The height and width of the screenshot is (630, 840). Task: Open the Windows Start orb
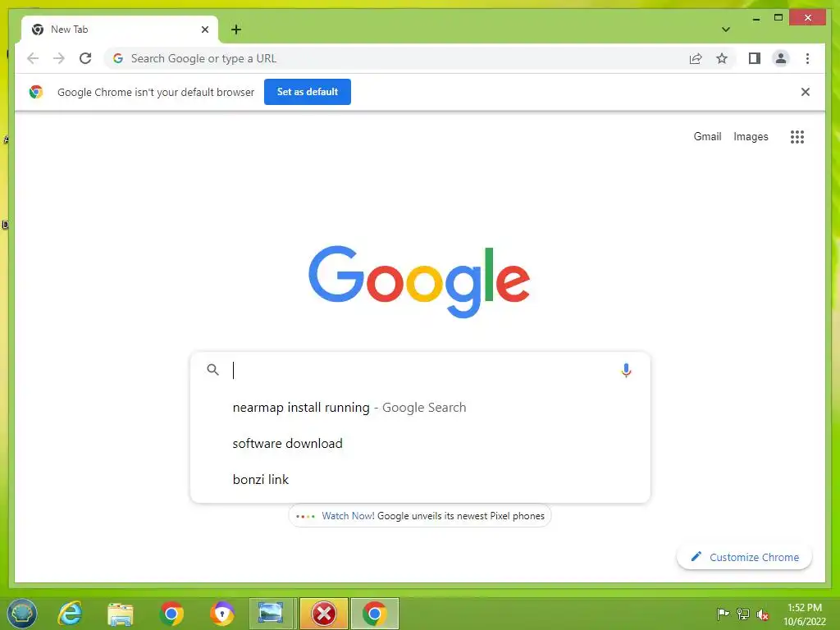click(22, 614)
